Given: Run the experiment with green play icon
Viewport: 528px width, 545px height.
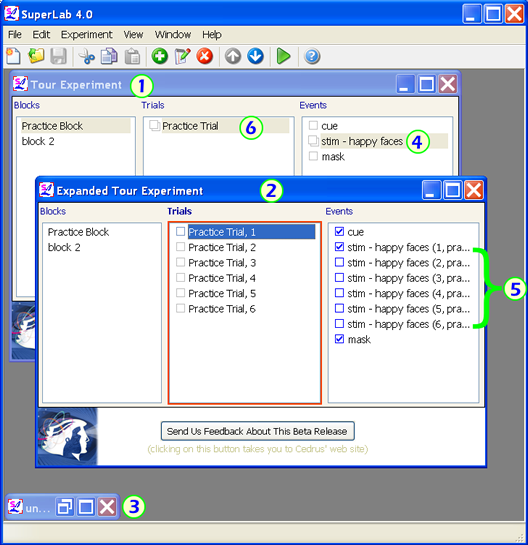Looking at the screenshot, I should 283,56.
